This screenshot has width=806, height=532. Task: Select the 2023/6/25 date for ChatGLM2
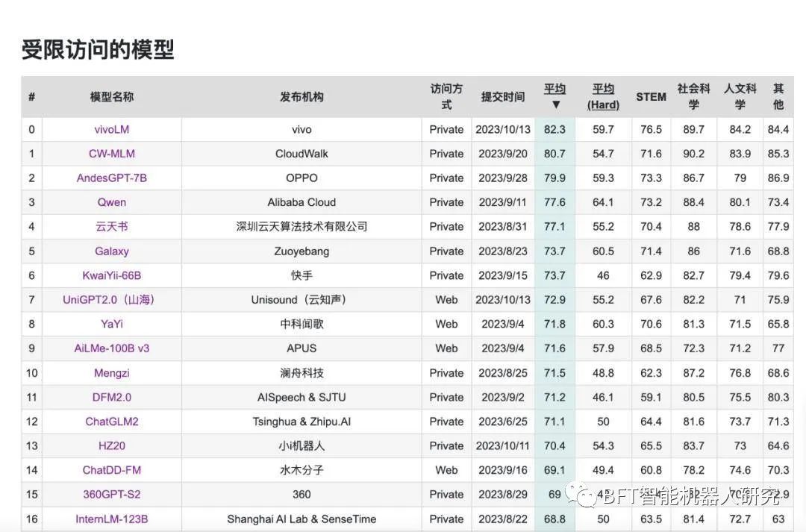(x=503, y=422)
